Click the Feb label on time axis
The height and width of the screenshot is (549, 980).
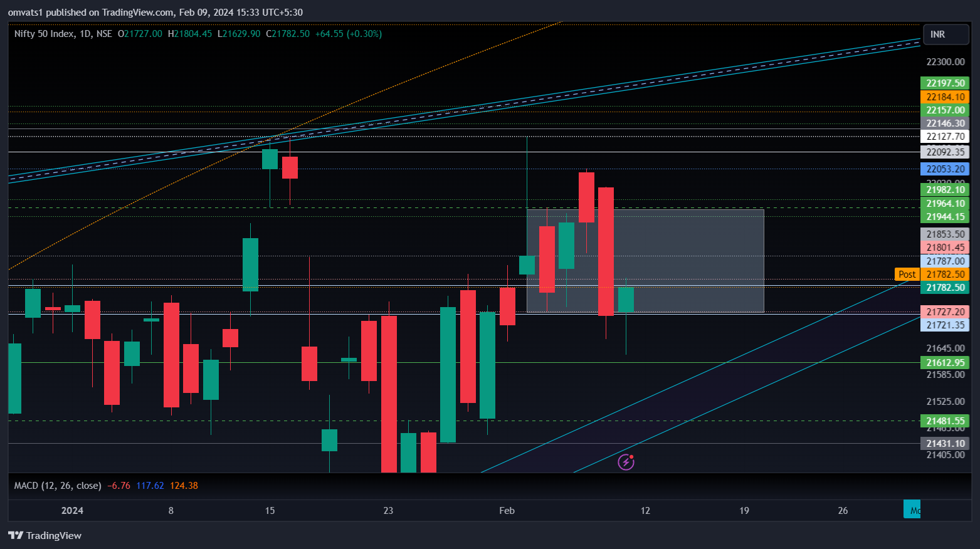[507, 511]
